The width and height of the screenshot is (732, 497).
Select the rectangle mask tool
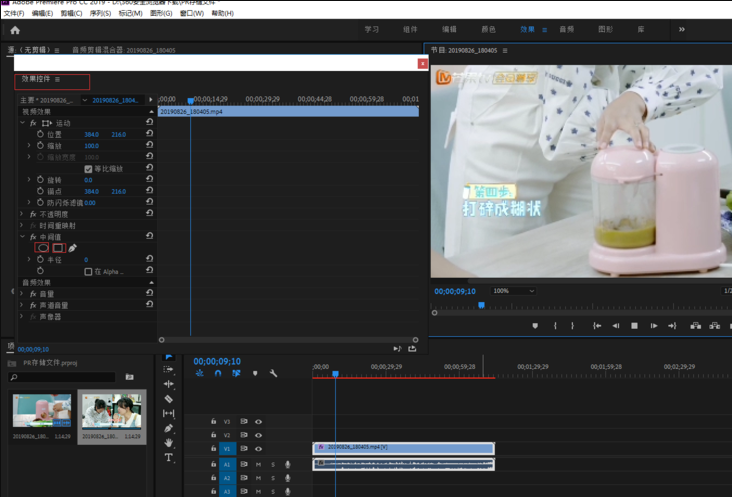[58, 248]
